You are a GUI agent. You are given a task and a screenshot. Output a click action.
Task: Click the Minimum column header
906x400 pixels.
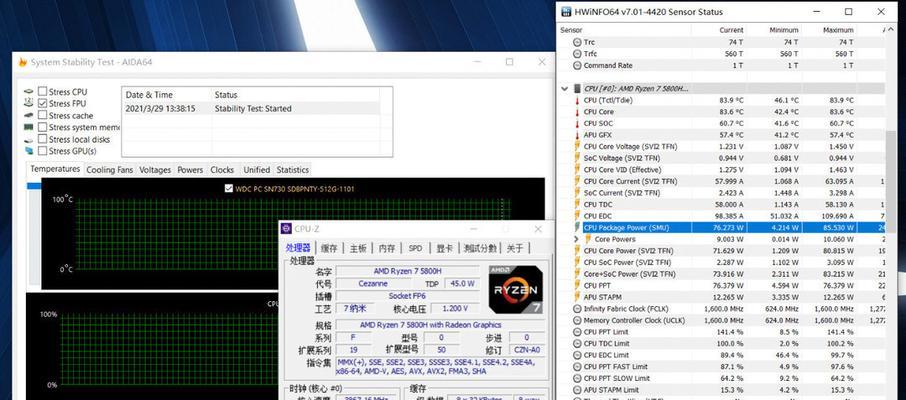[x=775, y=29]
